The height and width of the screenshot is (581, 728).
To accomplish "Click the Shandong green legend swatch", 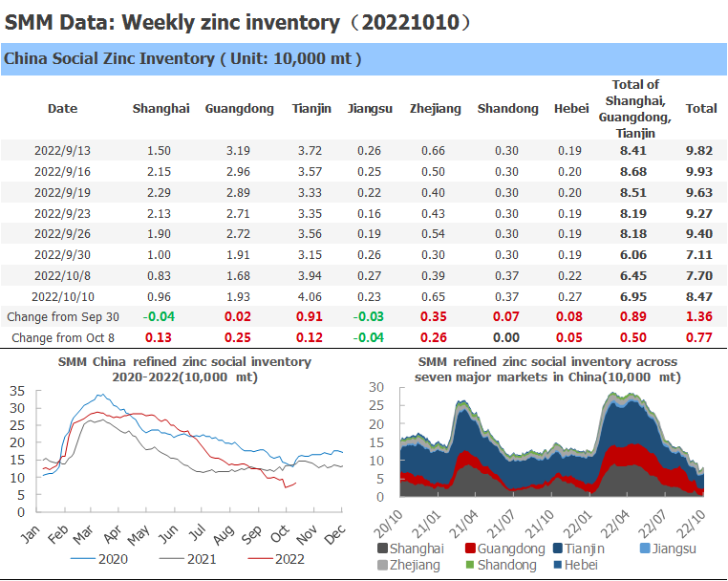I will pyautogui.click(x=470, y=565).
